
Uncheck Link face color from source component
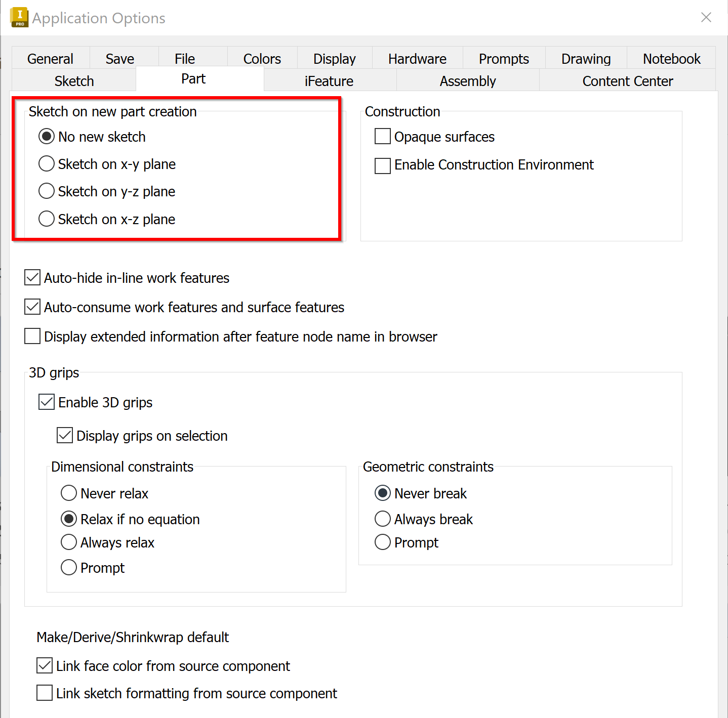point(44,665)
